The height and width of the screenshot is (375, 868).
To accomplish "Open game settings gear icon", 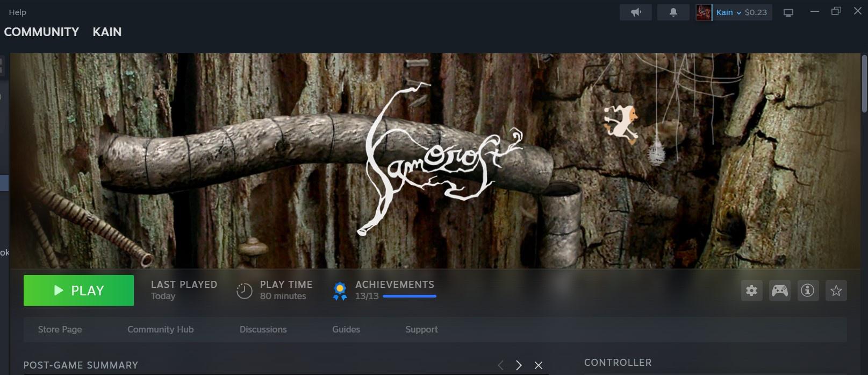I will coord(751,291).
